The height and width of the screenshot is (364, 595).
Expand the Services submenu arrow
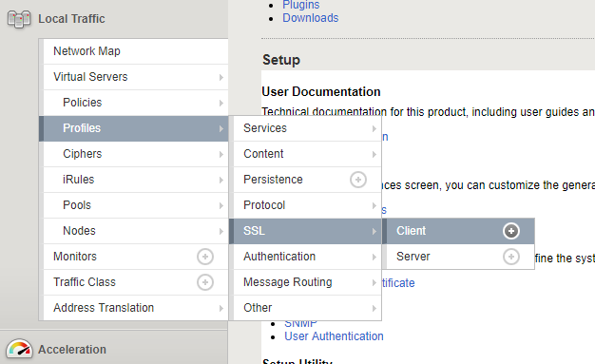[374, 128]
